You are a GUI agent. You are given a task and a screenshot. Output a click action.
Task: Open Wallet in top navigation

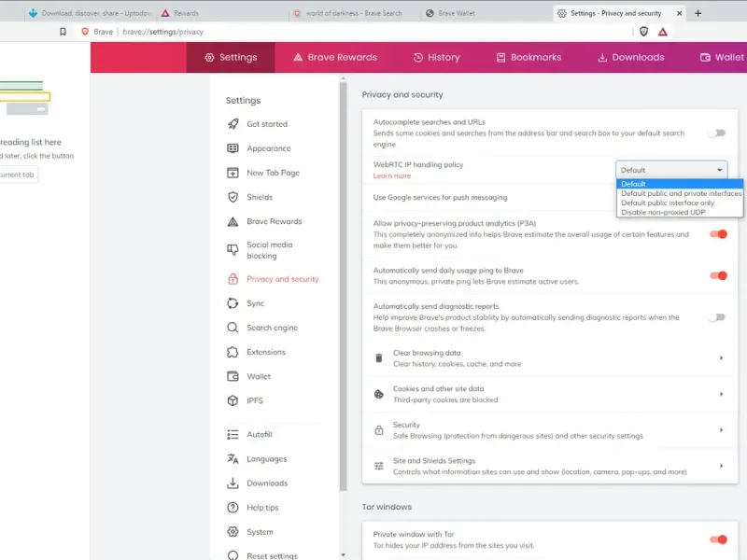722,57
